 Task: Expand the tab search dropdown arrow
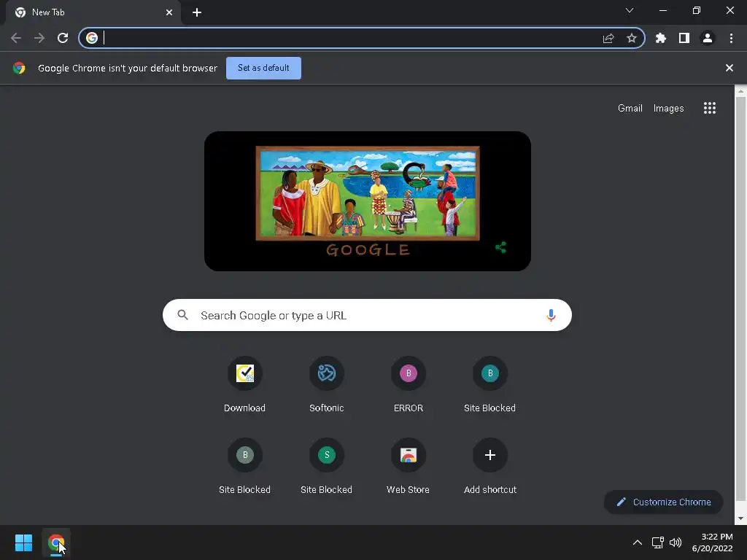(630, 10)
